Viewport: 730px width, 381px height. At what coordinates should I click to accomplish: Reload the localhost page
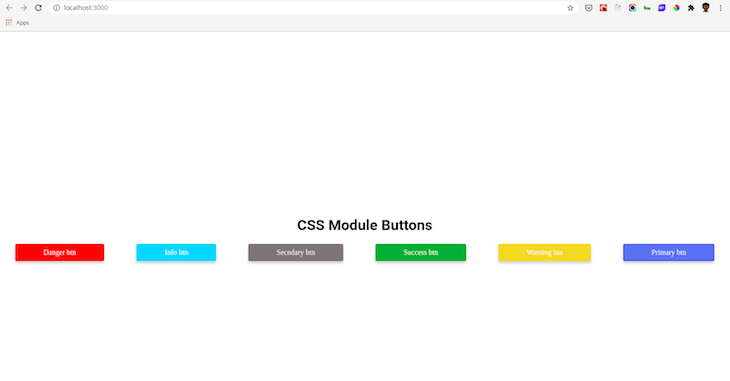tap(39, 8)
